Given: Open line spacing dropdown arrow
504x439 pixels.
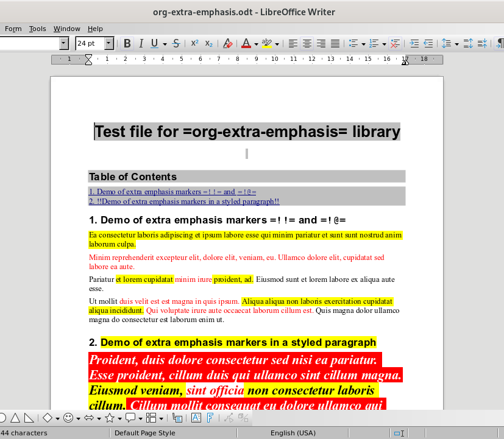Looking at the screenshot, I should pos(456,44).
